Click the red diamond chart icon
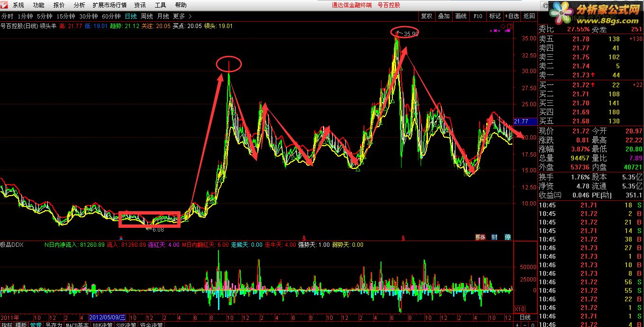Viewport: 644px width, 327px height. click(503, 26)
